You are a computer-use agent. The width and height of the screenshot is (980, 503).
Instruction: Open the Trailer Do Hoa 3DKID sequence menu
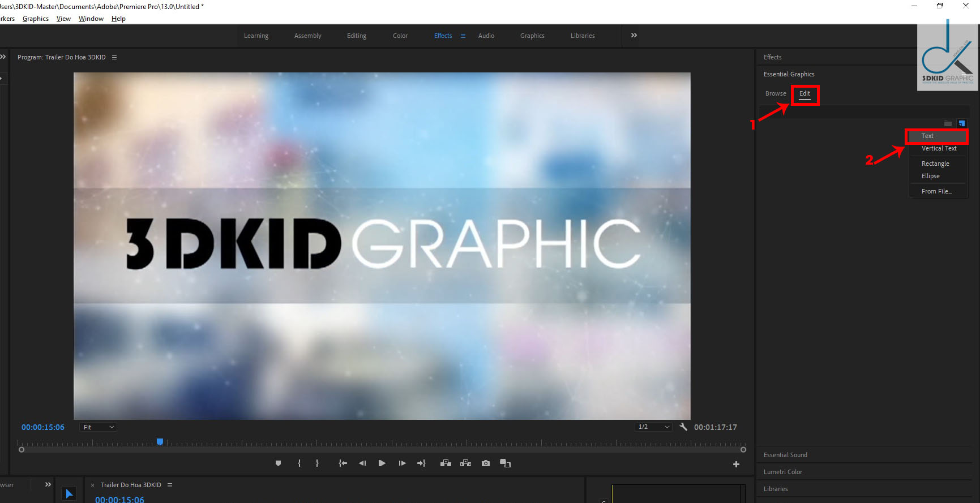[170, 485]
